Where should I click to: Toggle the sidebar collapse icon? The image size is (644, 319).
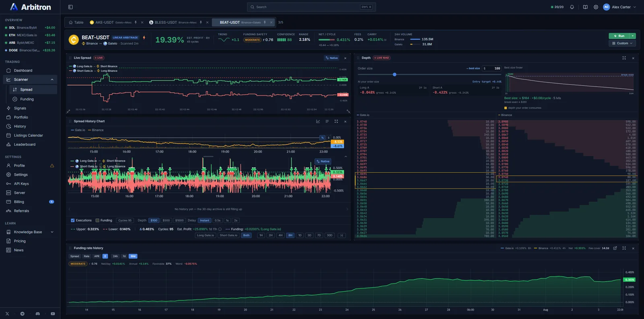[70, 7]
